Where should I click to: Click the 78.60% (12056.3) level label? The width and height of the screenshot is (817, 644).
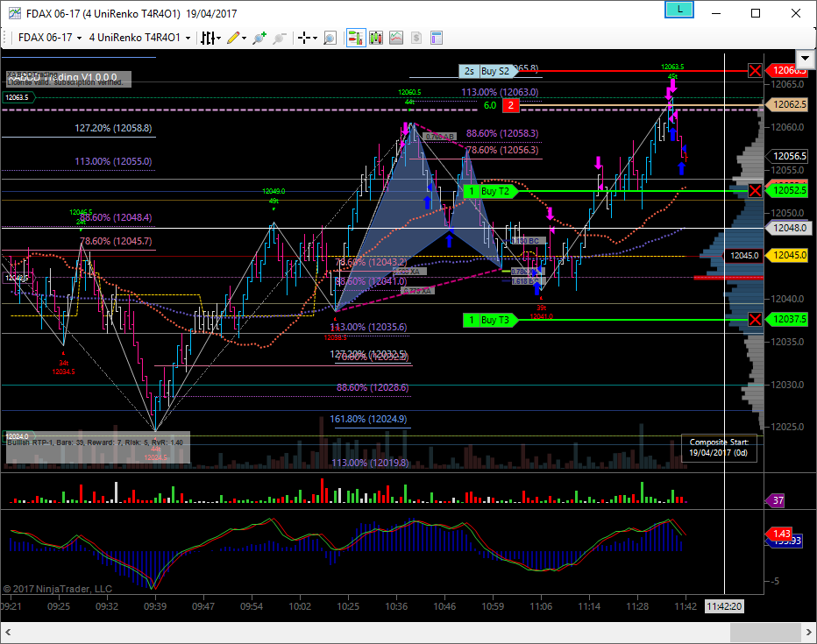[502, 151]
